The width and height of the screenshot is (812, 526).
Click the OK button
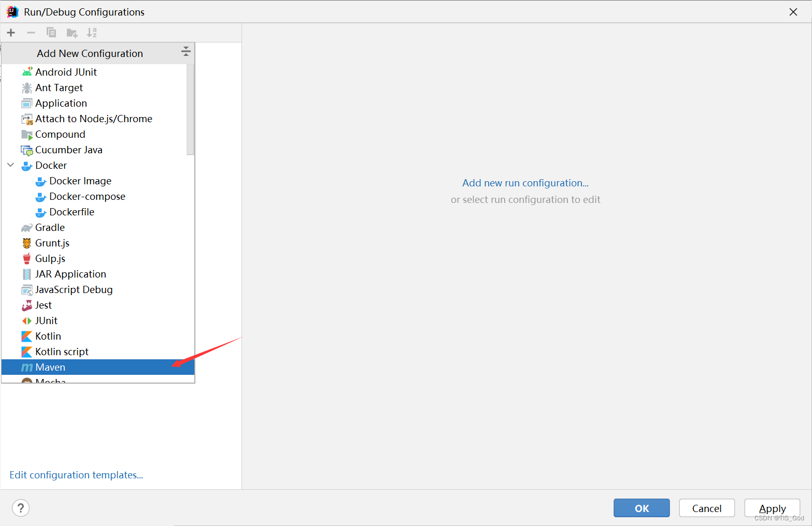pos(642,508)
